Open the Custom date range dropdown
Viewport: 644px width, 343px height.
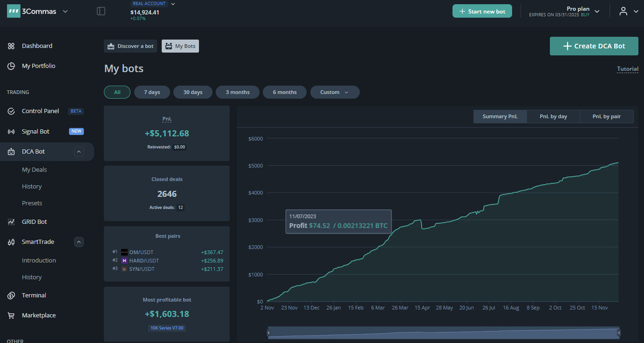335,92
